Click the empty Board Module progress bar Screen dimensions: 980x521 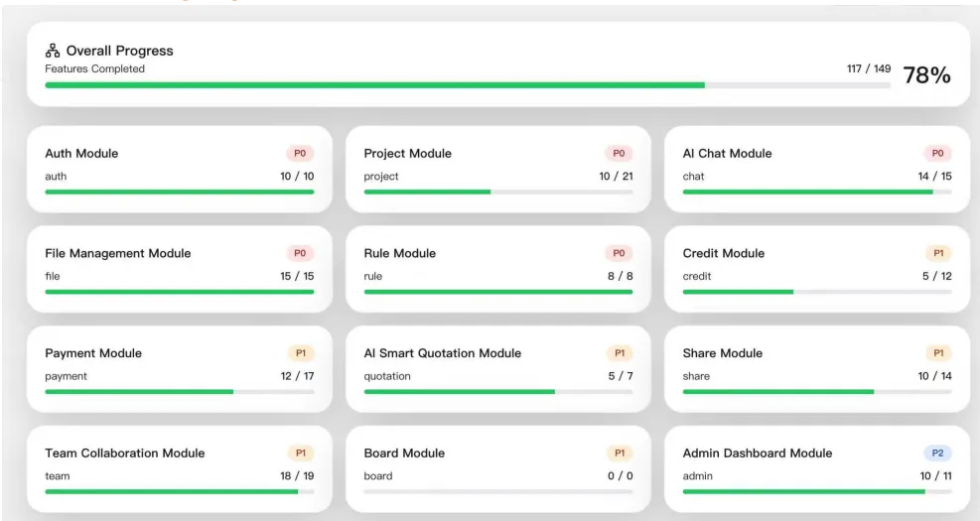tap(497, 491)
